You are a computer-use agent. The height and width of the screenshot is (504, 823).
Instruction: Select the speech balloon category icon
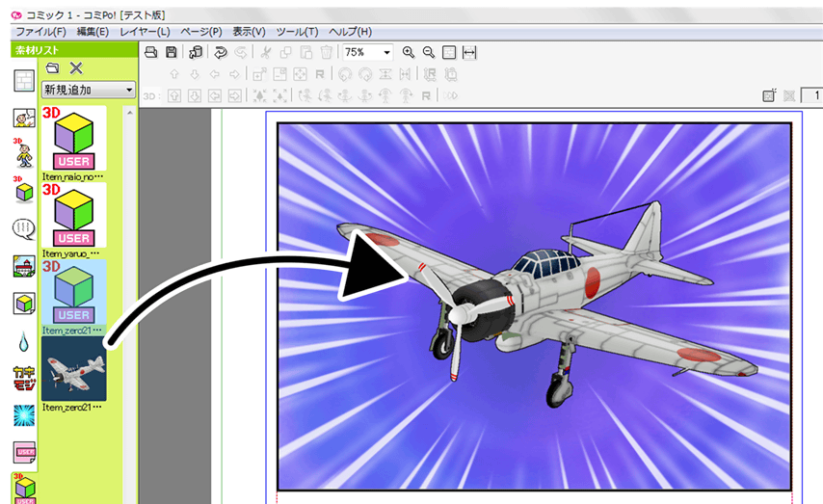pyautogui.click(x=24, y=229)
